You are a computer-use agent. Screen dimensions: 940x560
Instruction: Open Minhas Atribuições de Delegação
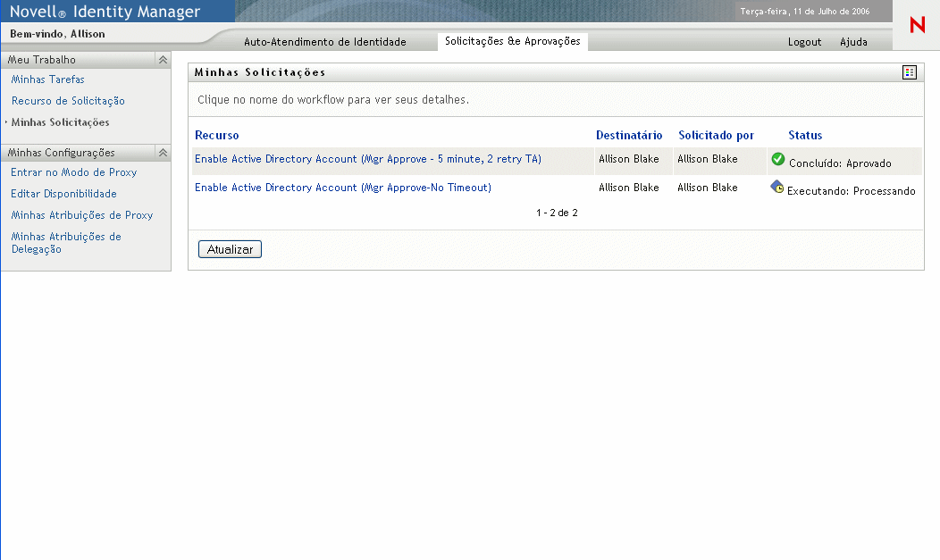[x=65, y=243]
